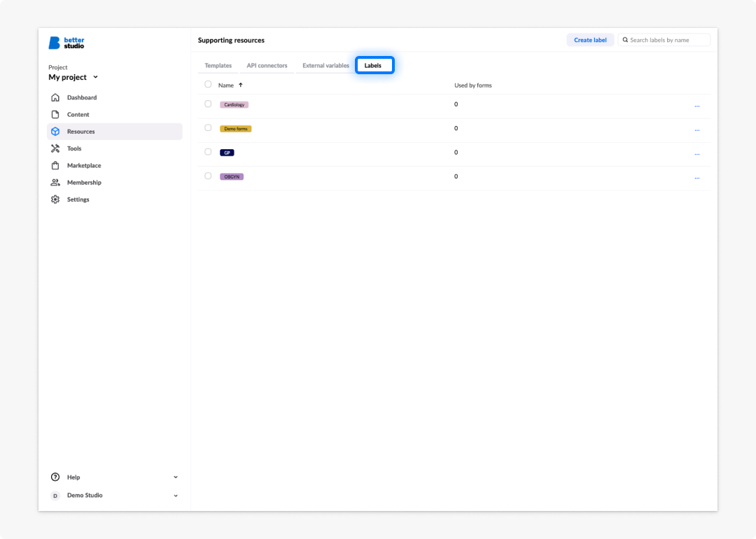Open more options for GP label

tap(697, 154)
